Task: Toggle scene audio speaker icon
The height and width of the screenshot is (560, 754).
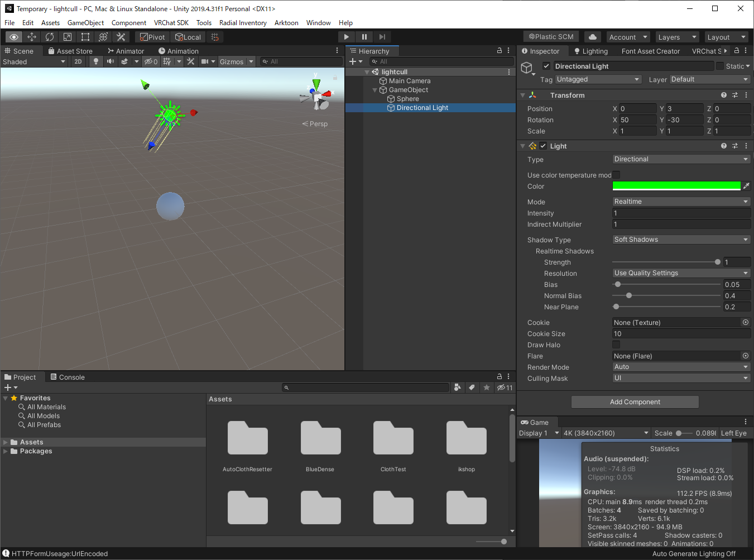Action: tap(111, 61)
